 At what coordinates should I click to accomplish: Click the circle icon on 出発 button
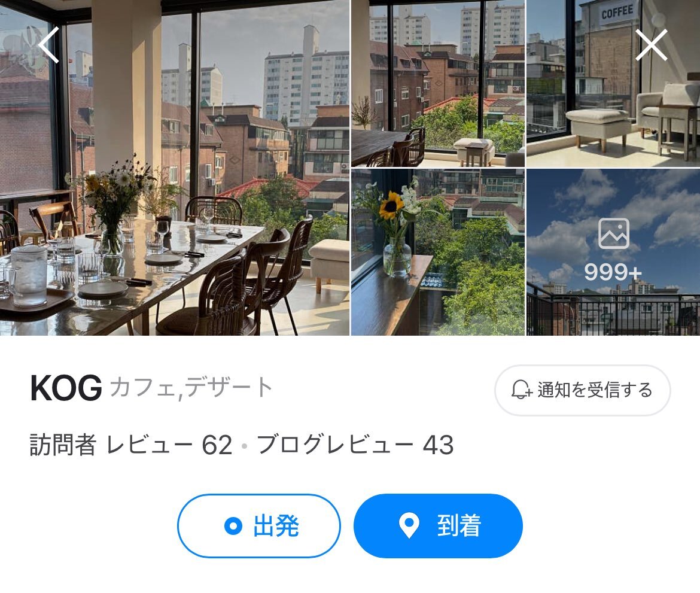[x=233, y=525]
